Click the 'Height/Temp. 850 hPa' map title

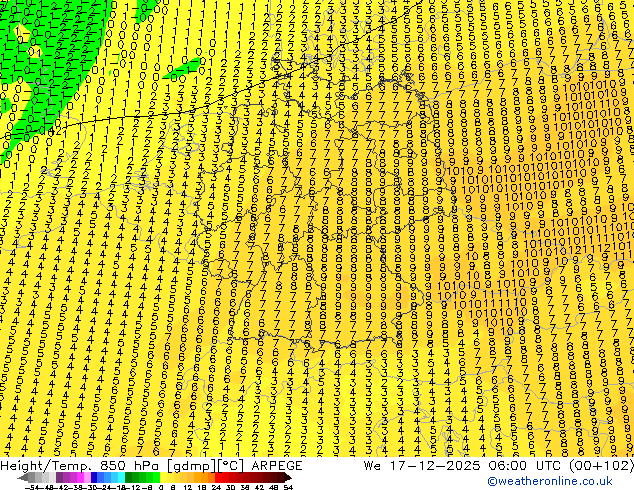(81, 466)
